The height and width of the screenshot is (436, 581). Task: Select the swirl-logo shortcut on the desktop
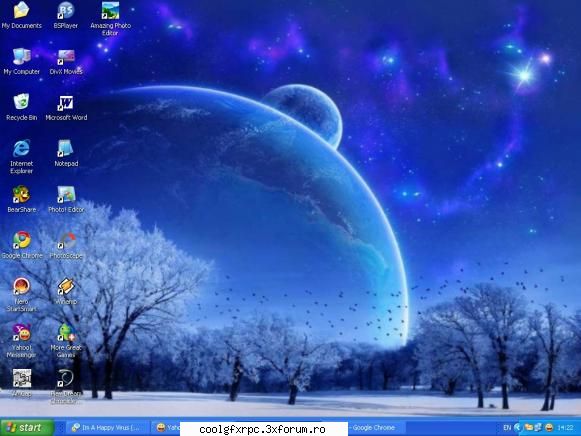click(x=66, y=387)
